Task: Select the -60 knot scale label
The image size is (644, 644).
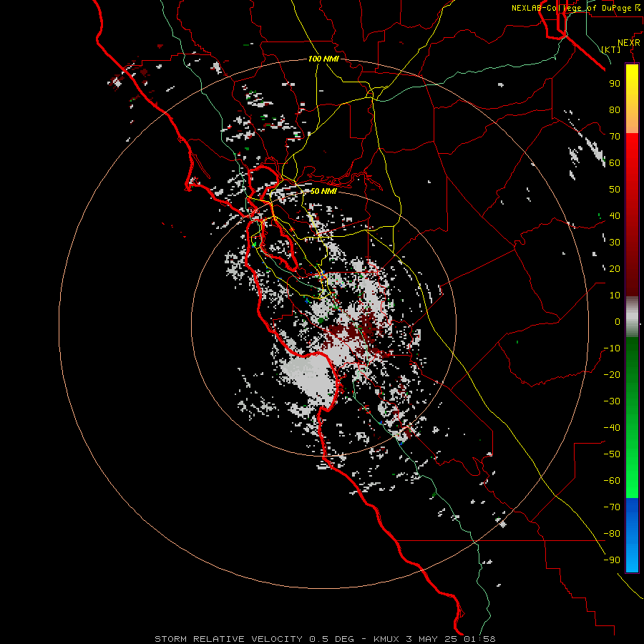Action: pos(612,481)
